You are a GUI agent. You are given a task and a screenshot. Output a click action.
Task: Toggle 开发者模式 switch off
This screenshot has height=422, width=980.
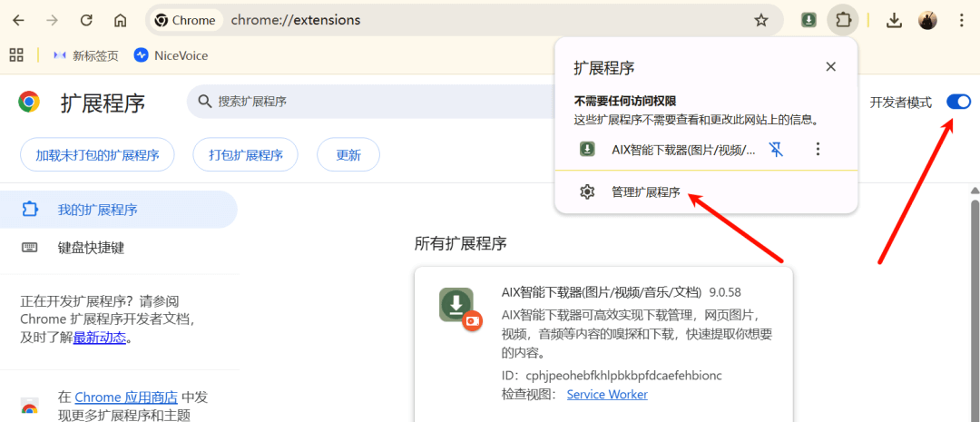tap(958, 102)
